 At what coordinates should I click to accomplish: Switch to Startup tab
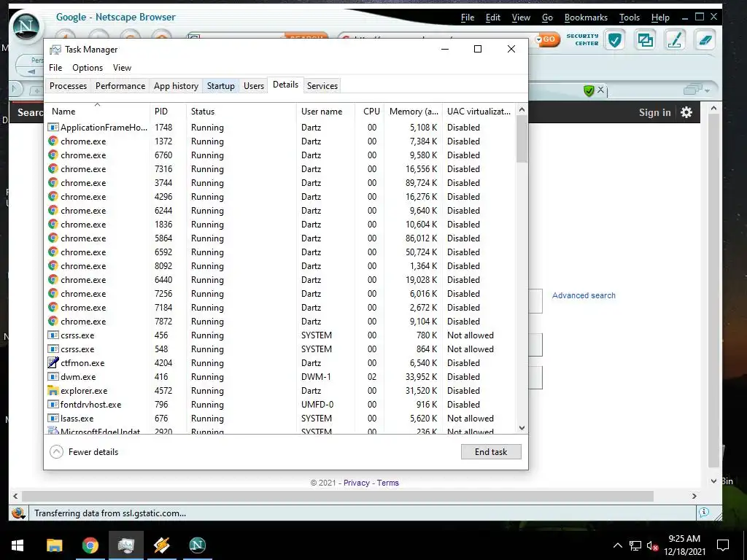(x=220, y=86)
